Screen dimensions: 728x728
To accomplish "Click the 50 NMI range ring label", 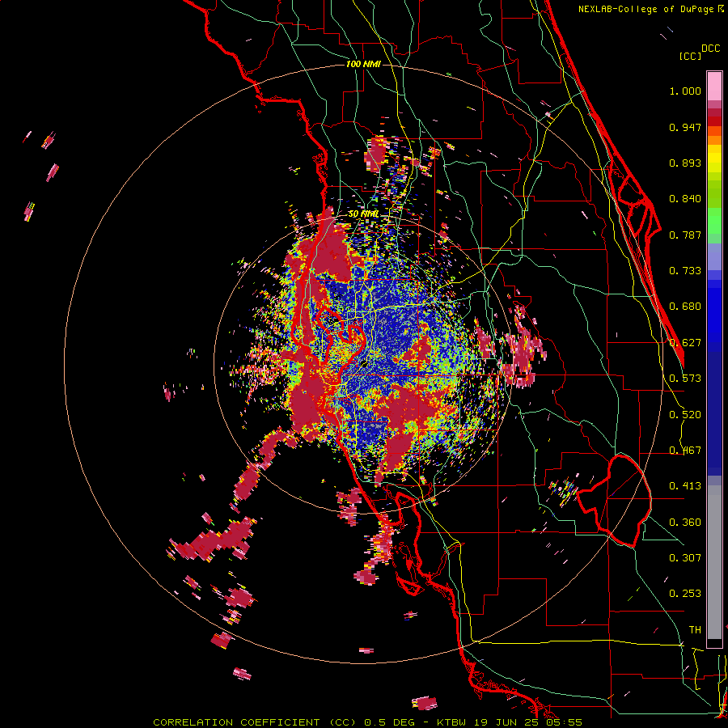I will point(363,214).
